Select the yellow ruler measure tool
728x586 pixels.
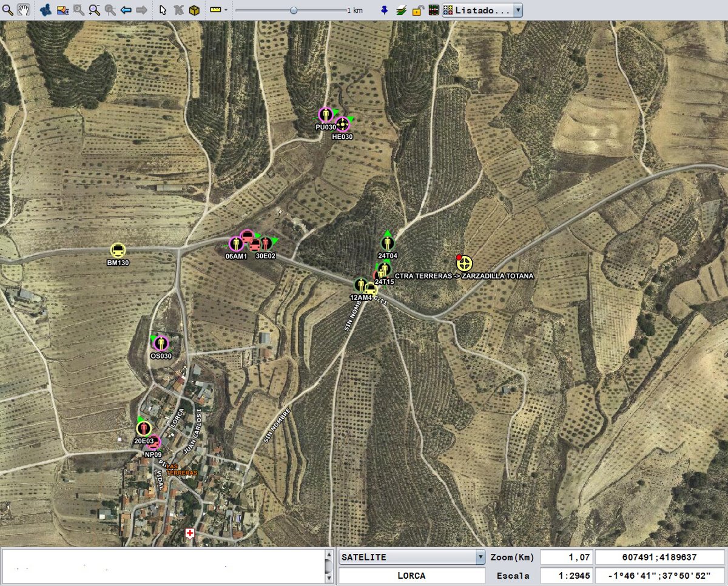(x=215, y=10)
